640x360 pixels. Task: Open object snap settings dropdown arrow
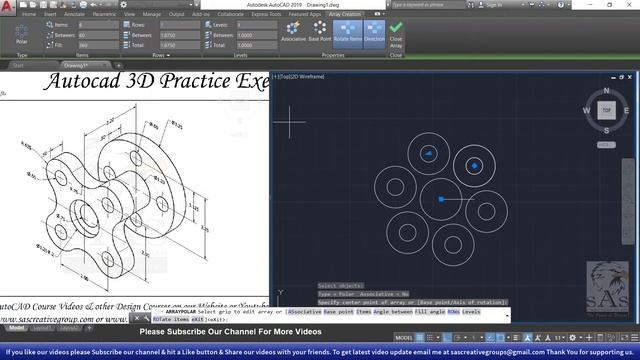click(509, 338)
